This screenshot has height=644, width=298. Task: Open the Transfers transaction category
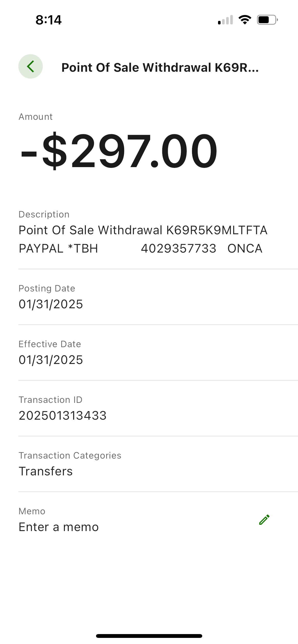coord(46,471)
